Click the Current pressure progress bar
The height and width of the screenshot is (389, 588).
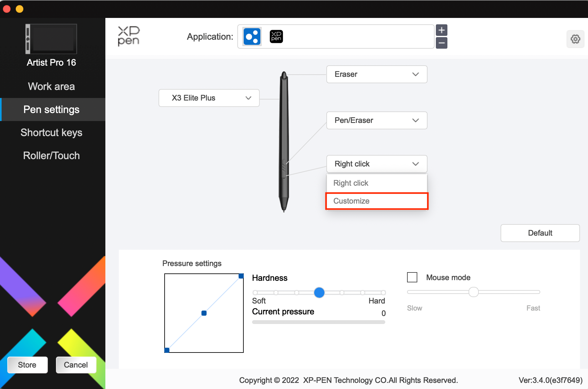pyautogui.click(x=319, y=322)
